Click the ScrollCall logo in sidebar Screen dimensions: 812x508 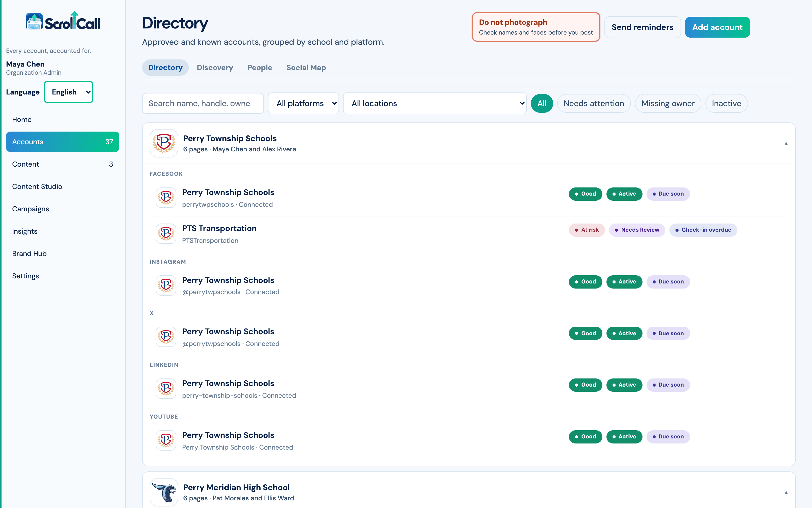click(63, 21)
